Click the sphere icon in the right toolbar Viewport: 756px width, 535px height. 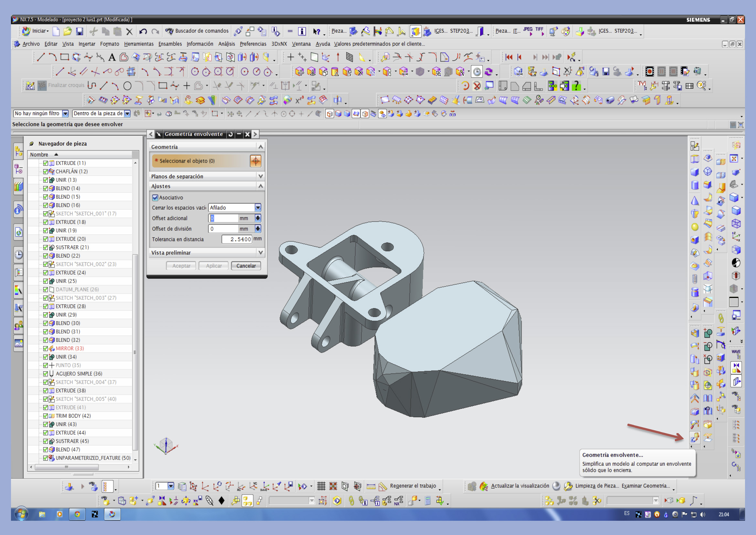tap(695, 227)
